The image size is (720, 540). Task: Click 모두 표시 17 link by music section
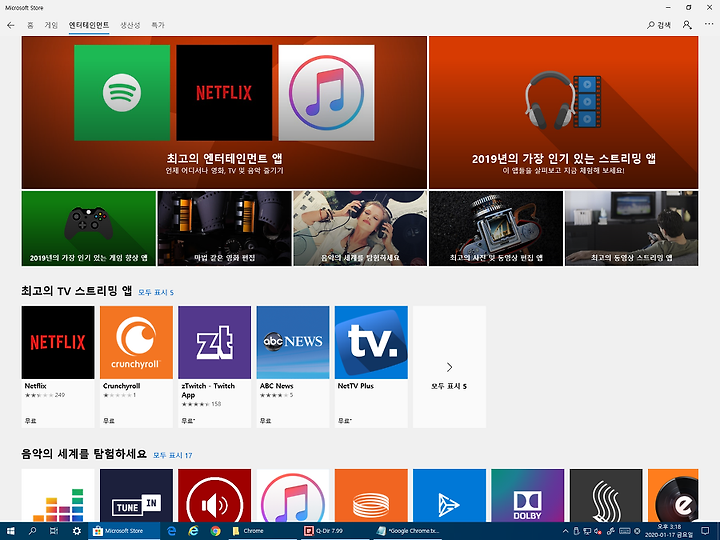tap(173, 456)
